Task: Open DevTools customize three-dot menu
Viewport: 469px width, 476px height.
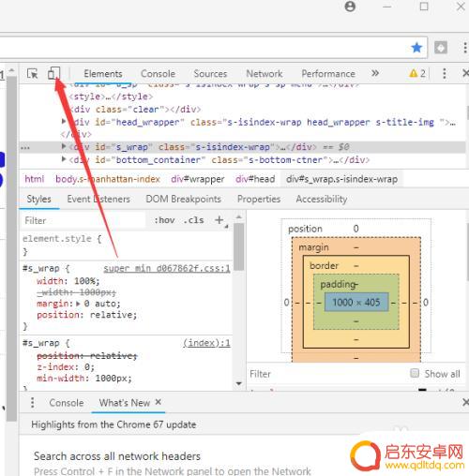Action: (x=445, y=73)
